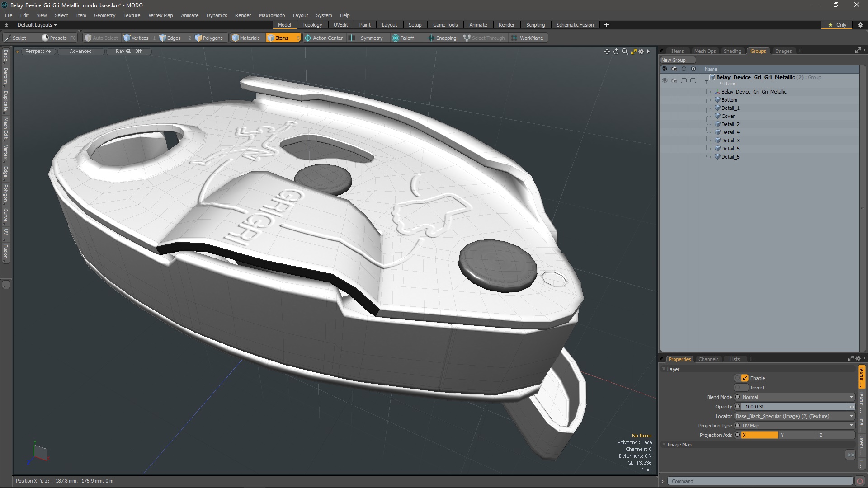The height and width of the screenshot is (488, 868).
Task: Switch to the Channels tab
Action: [708, 359]
